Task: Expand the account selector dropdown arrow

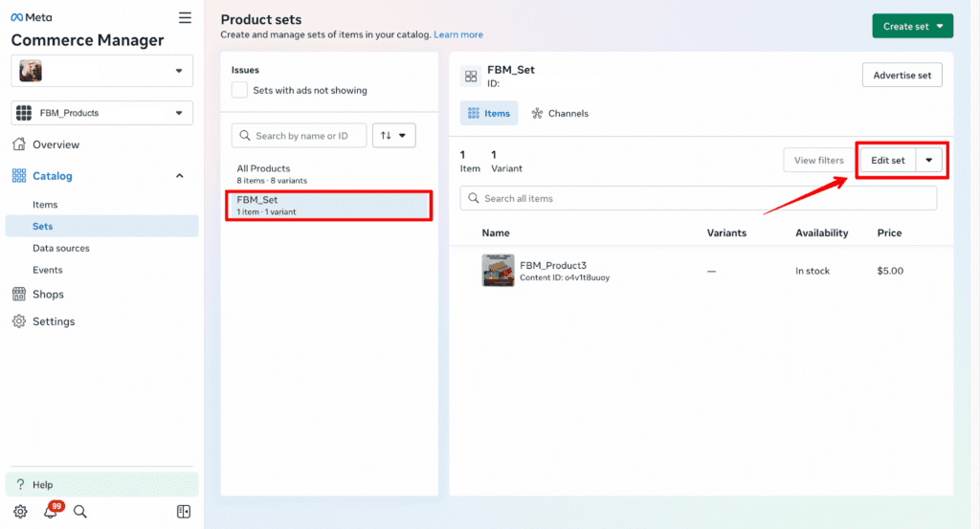Action: (x=179, y=71)
